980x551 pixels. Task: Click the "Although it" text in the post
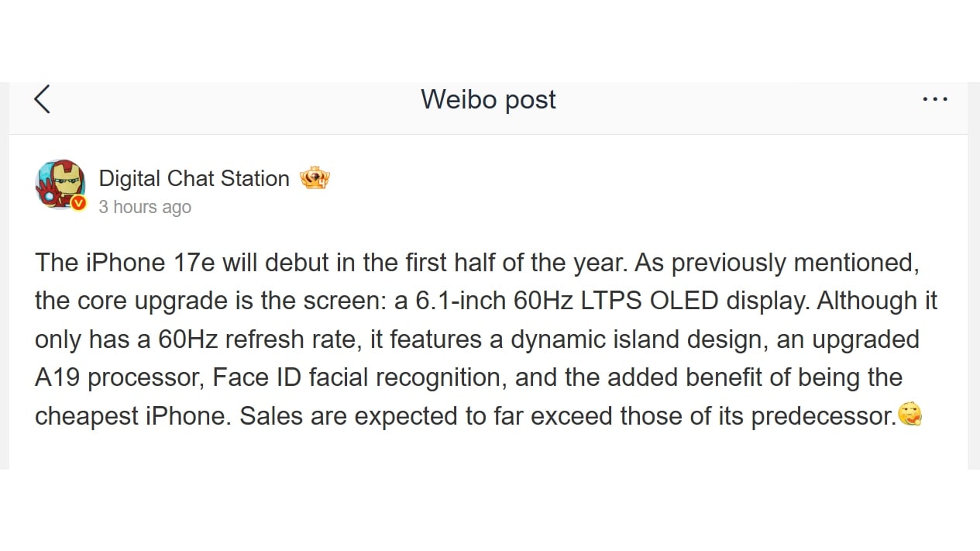coord(877,301)
